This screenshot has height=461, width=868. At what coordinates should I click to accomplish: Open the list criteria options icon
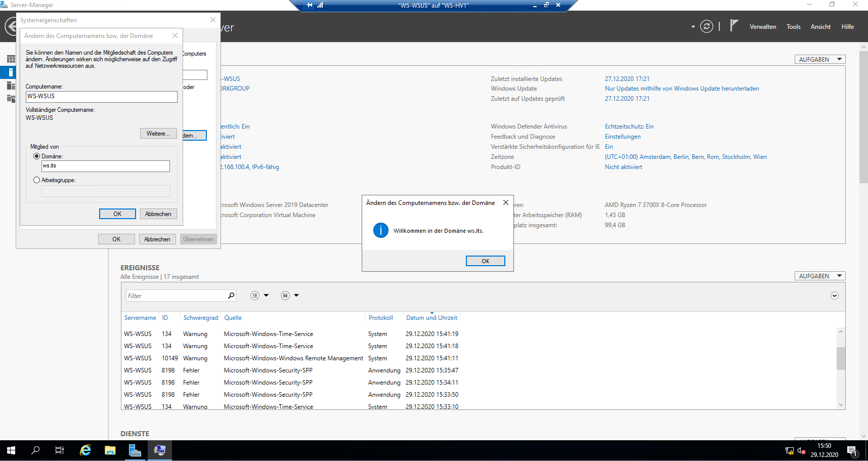255,296
